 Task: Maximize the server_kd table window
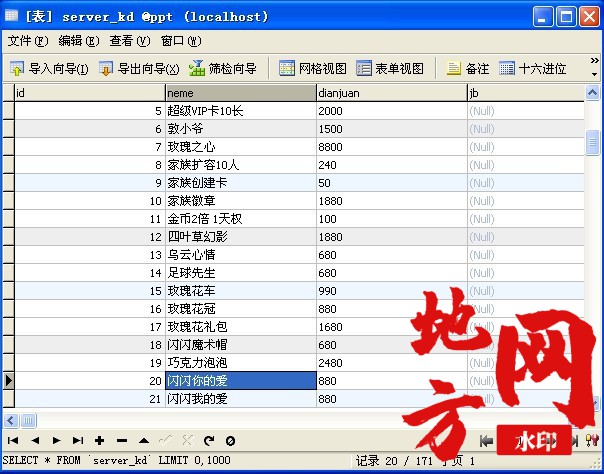pos(566,17)
